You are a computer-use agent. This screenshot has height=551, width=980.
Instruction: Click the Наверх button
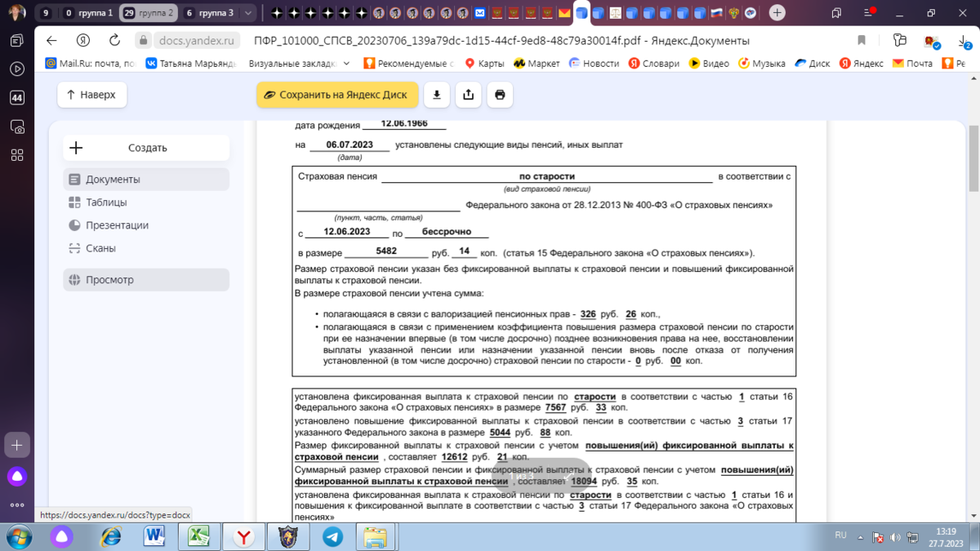click(91, 95)
